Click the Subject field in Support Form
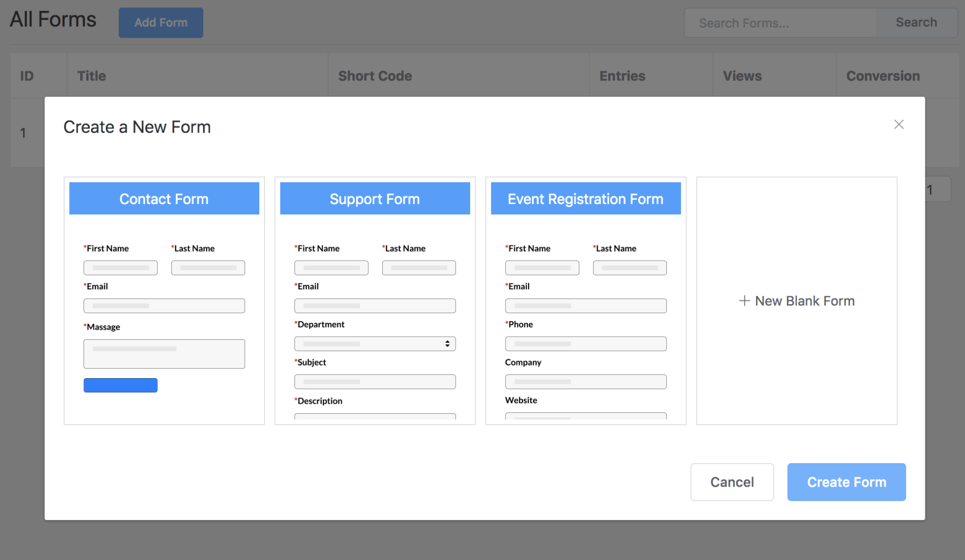965x560 pixels. tap(375, 382)
